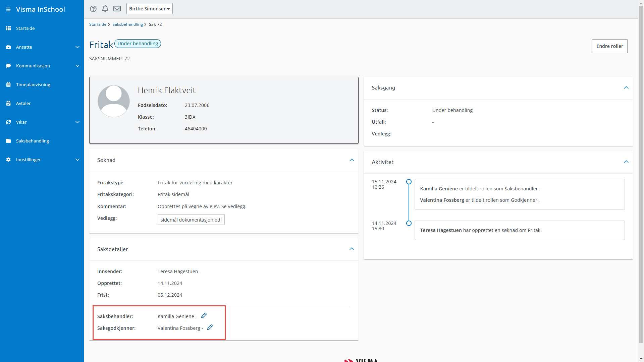The image size is (644, 362).
Task: Edit Saksgodkjenner with pencil icon
Action: pos(210,327)
